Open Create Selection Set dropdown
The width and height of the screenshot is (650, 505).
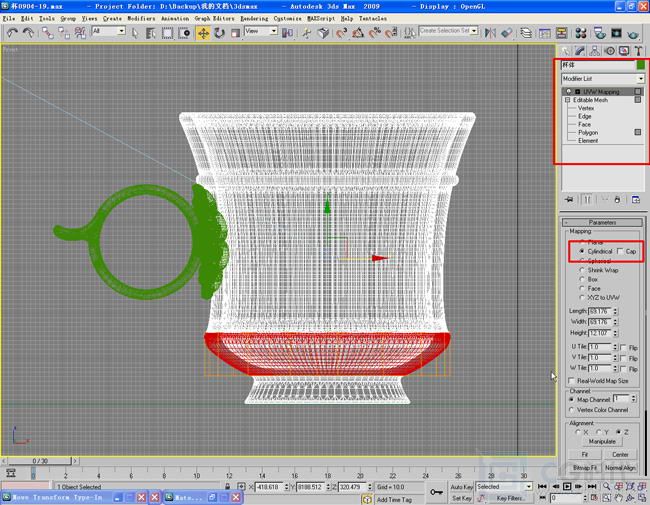[474, 31]
